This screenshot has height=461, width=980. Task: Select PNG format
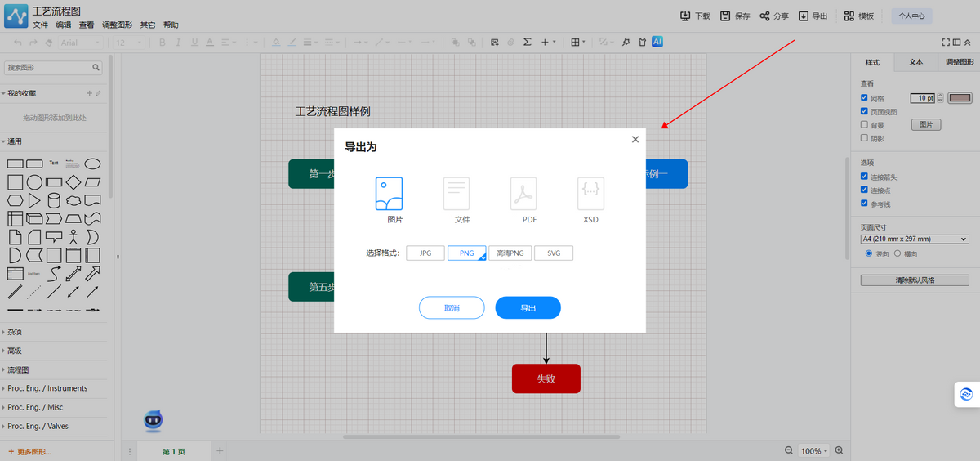tap(467, 253)
